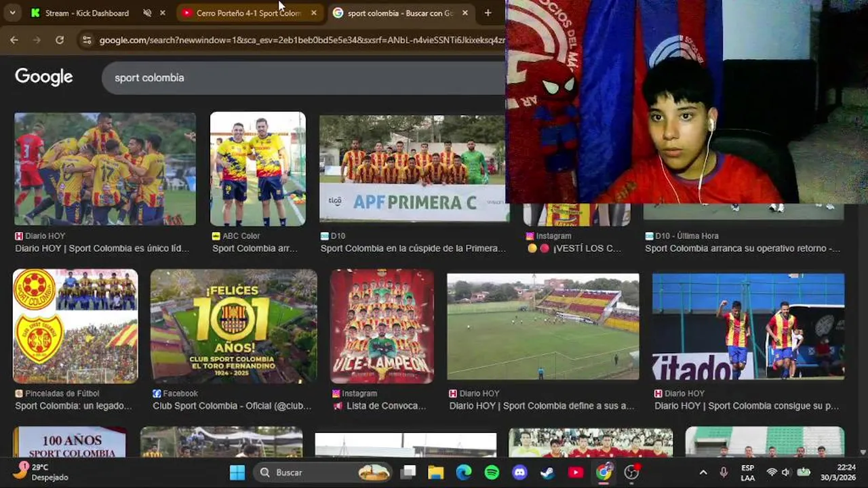Open 'Sport Colombia arr...' ABC Color link
The image size is (868, 488).
(255, 249)
